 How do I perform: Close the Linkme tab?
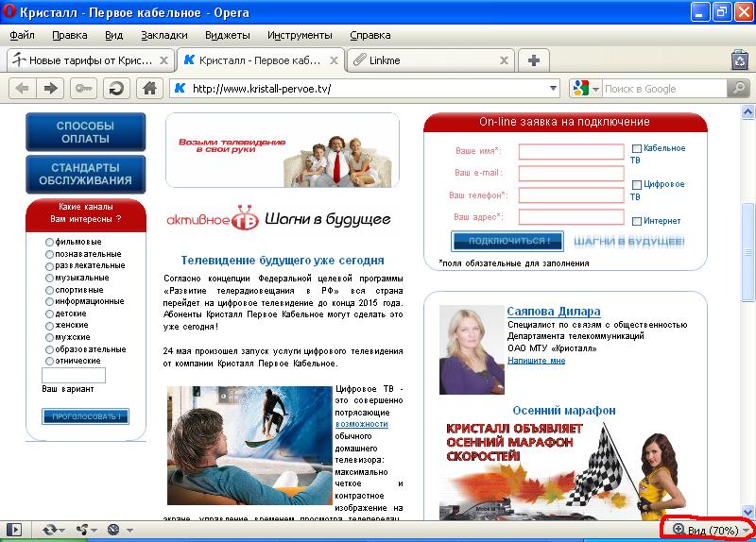(x=504, y=60)
